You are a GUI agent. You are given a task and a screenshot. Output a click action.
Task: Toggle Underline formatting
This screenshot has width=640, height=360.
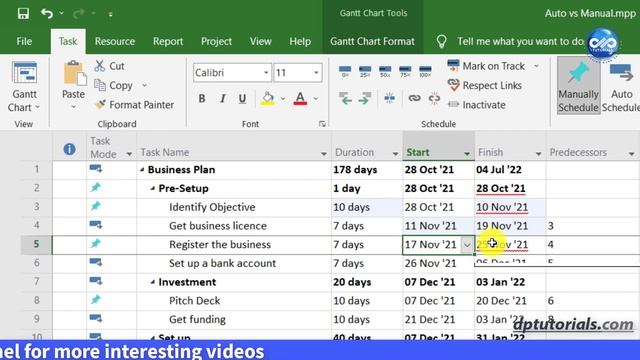[x=242, y=99]
